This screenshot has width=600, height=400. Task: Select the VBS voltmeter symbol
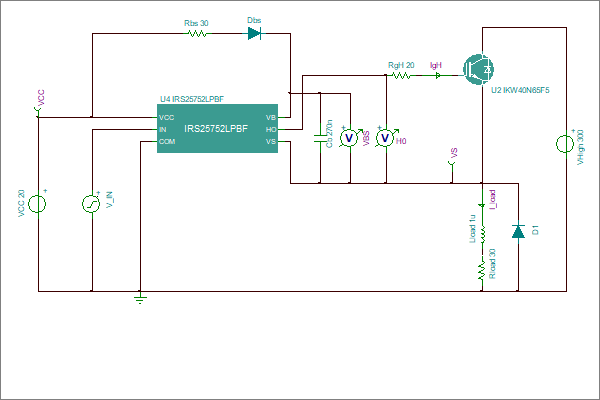click(x=349, y=138)
